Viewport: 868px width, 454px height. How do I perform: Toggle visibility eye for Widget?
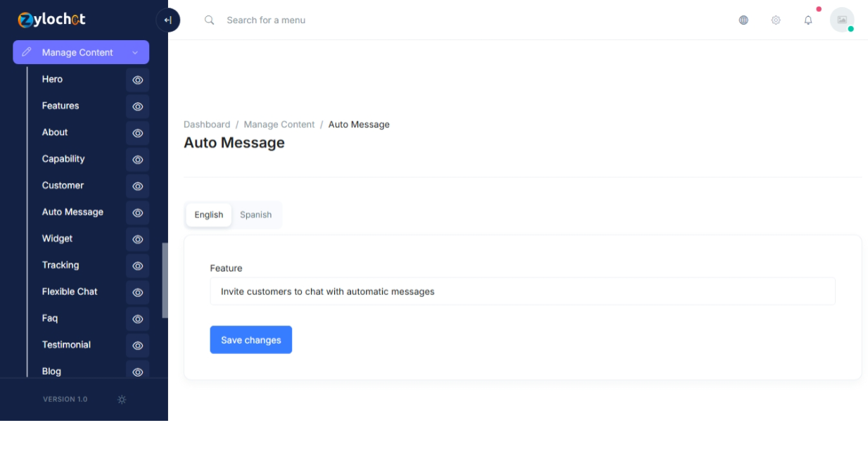pyautogui.click(x=138, y=239)
